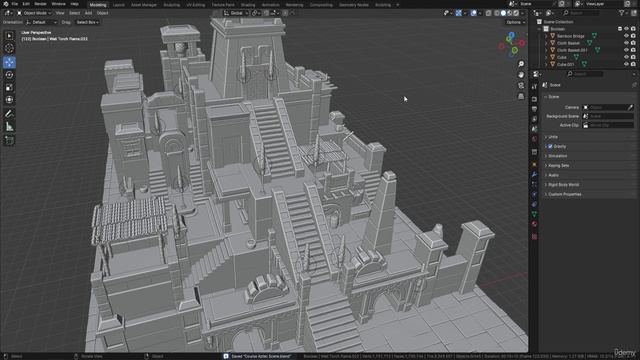Choose the Select Box tool at top of toolbar

(9, 36)
